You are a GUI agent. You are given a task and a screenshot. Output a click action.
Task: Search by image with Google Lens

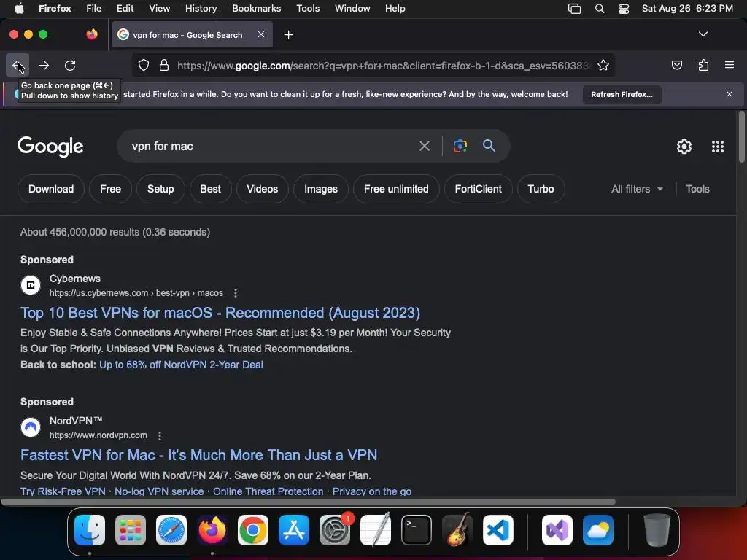pos(460,146)
